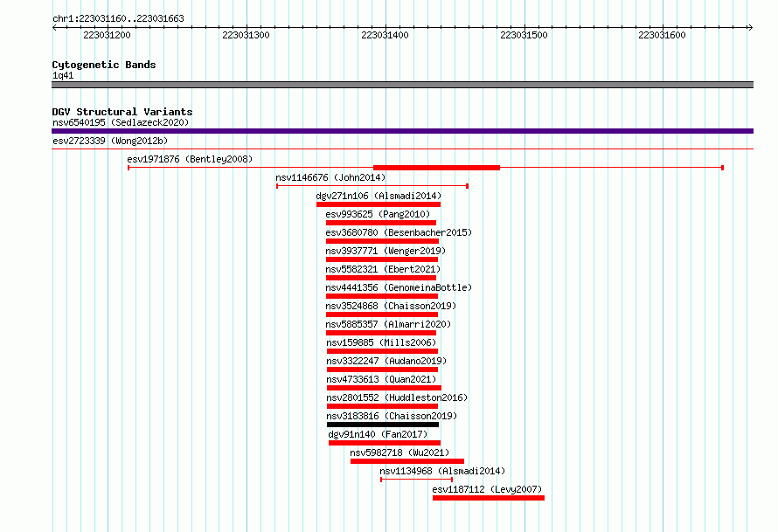Image resolution: width=778 pixels, height=532 pixels.
Task: Click ruler position 223031500
Action: [524, 35]
